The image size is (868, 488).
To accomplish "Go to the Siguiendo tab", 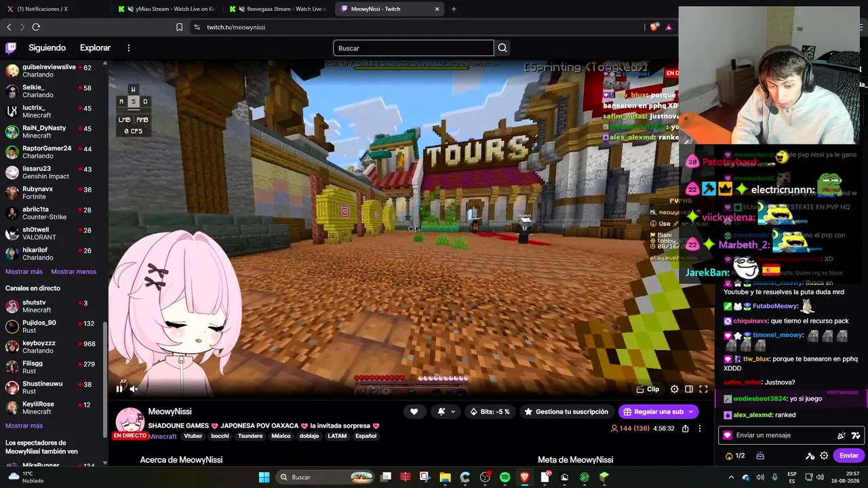I will point(47,48).
